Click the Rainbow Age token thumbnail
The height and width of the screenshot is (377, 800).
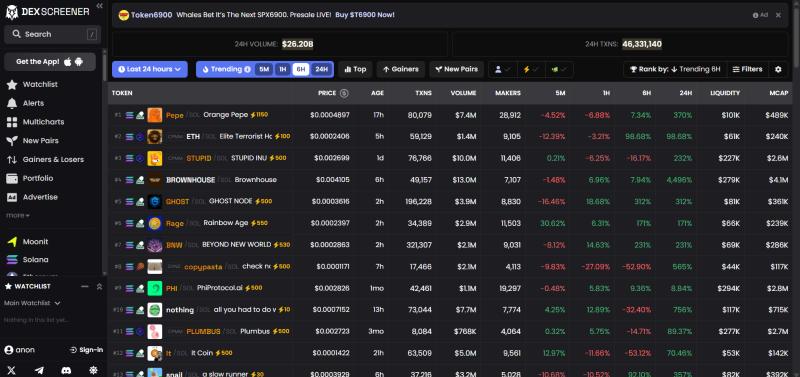[155, 223]
